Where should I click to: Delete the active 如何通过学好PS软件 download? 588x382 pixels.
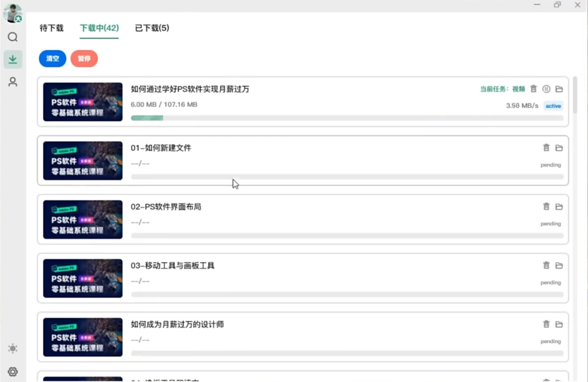tap(533, 89)
